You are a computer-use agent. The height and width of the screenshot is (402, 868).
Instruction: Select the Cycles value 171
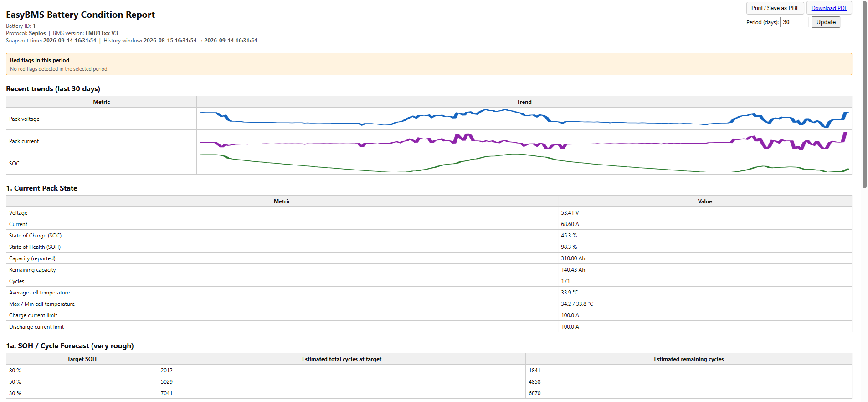[565, 281]
